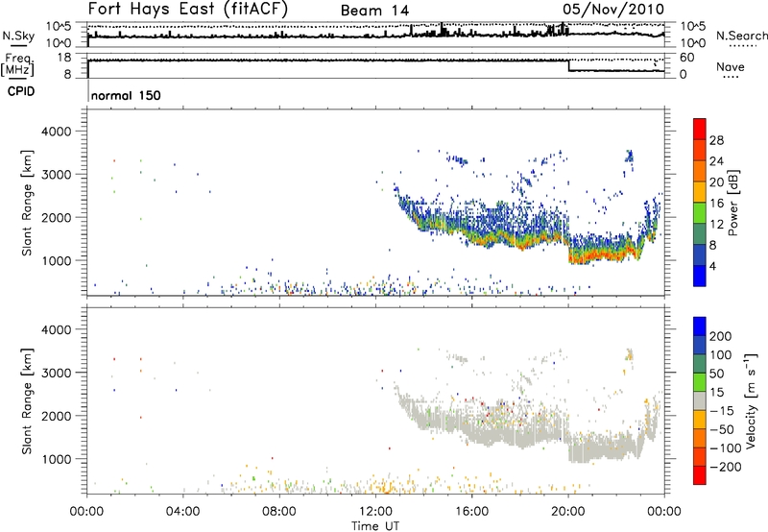768x532 pixels.
Task: Click the 04:00 time axis label
Action: pyautogui.click(x=183, y=512)
